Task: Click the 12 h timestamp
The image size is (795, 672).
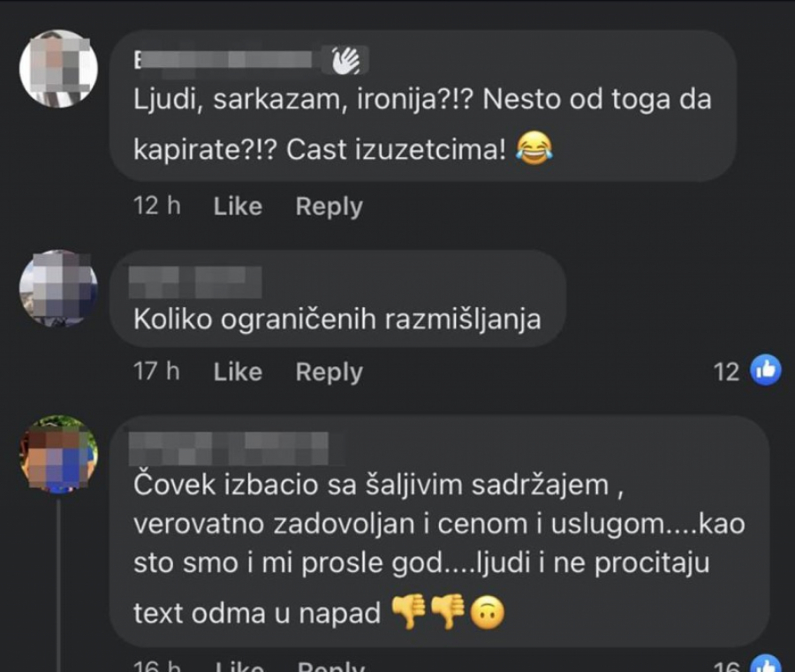Action: tap(156, 206)
